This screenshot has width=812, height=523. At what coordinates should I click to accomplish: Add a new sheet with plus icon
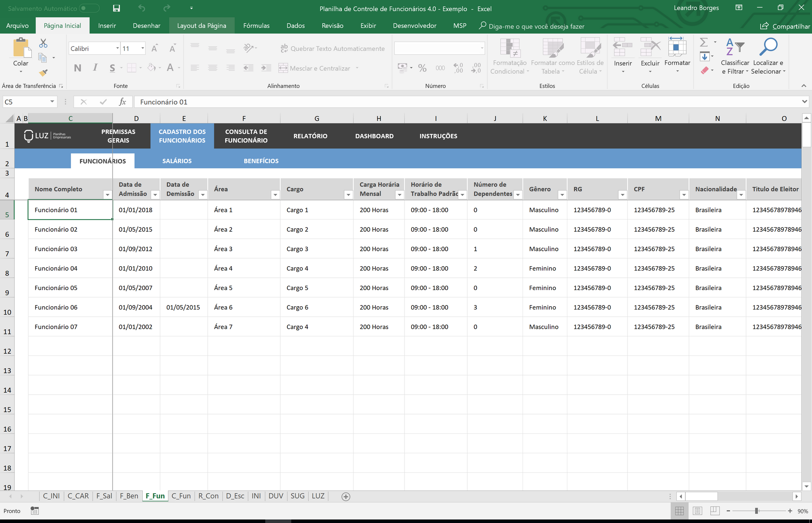346,496
